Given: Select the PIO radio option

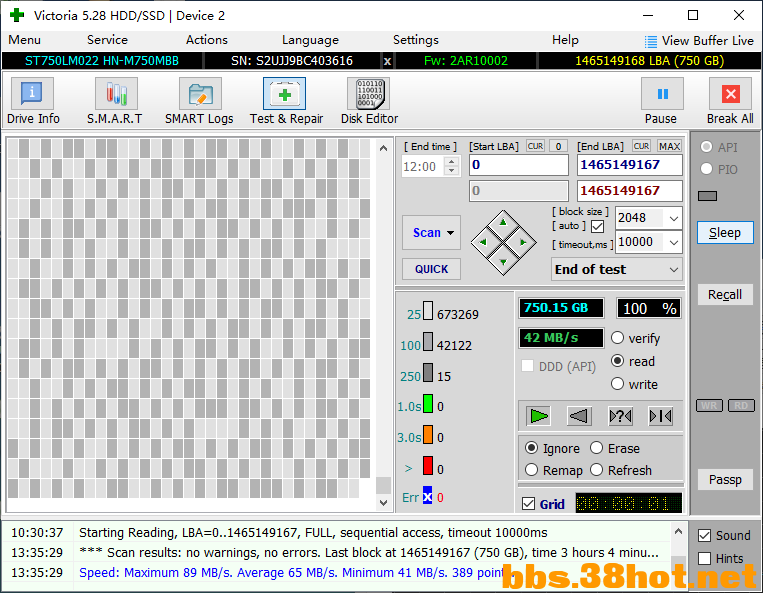Looking at the screenshot, I should 707,169.
